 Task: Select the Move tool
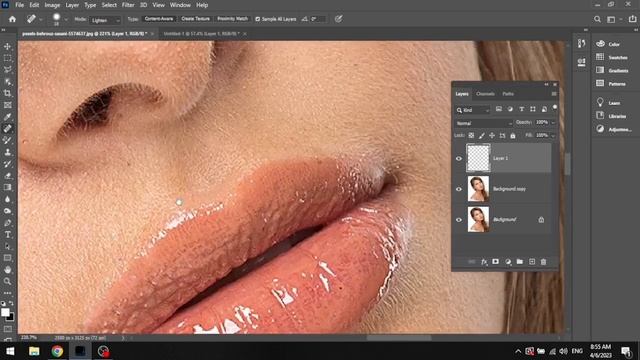tap(7, 47)
